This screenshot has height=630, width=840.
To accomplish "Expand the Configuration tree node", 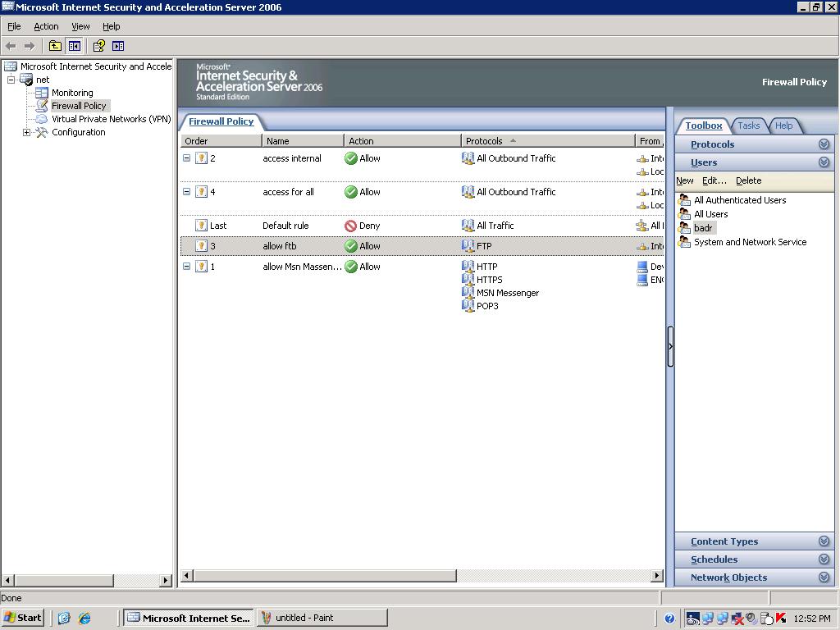I will (x=26, y=132).
